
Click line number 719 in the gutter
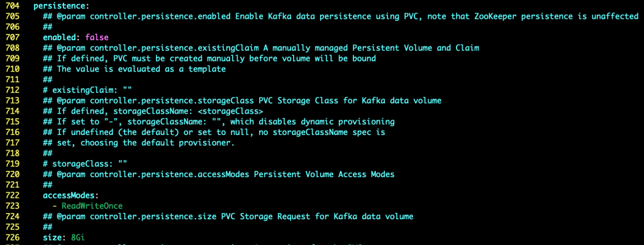tap(12, 164)
